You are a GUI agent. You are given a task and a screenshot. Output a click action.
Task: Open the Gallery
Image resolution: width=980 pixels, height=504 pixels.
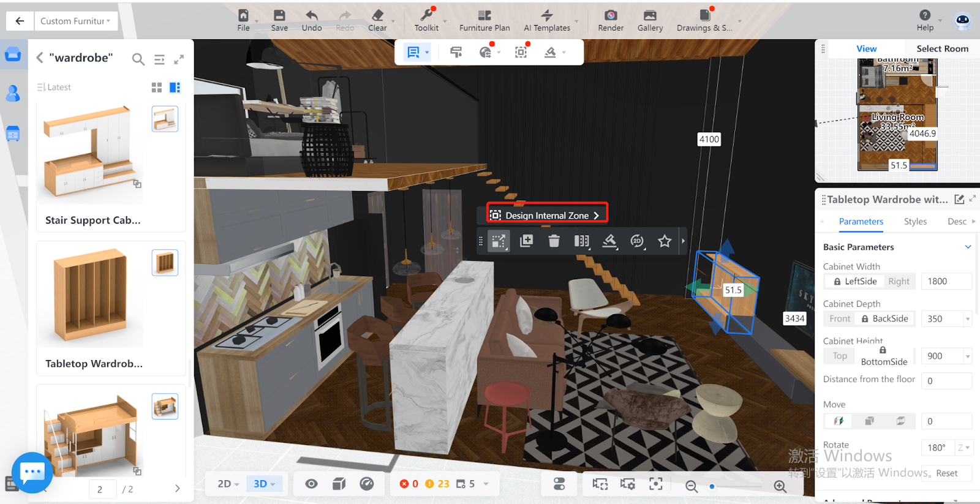pos(650,20)
